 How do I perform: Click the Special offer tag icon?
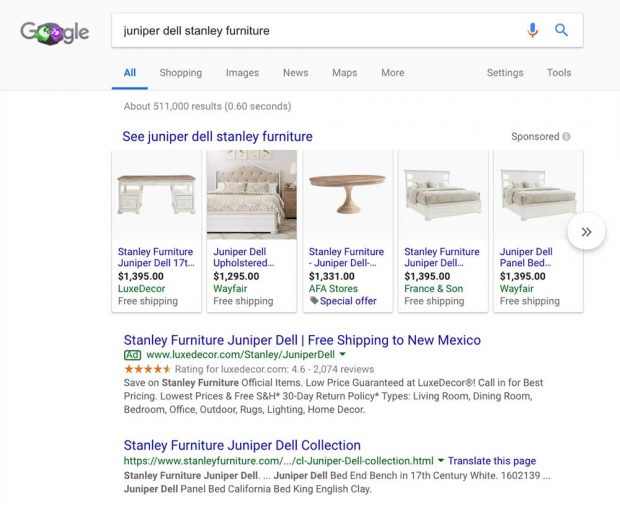coord(314,301)
